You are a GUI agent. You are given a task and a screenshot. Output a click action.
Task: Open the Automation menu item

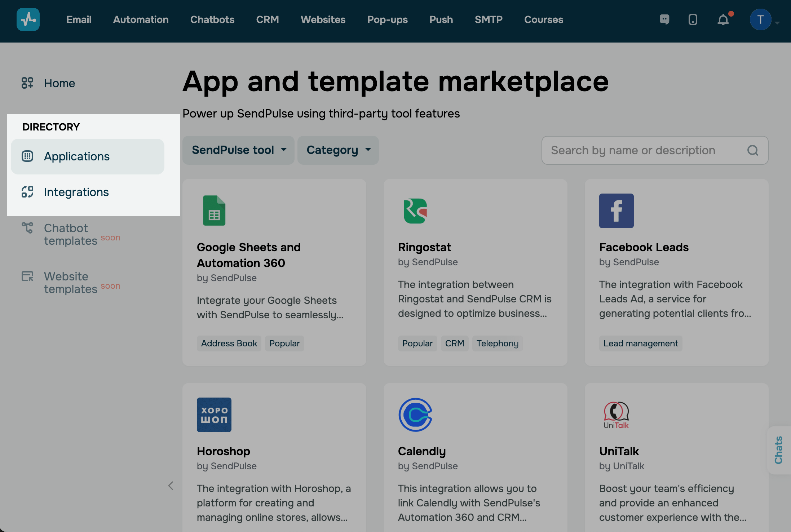[141, 19]
